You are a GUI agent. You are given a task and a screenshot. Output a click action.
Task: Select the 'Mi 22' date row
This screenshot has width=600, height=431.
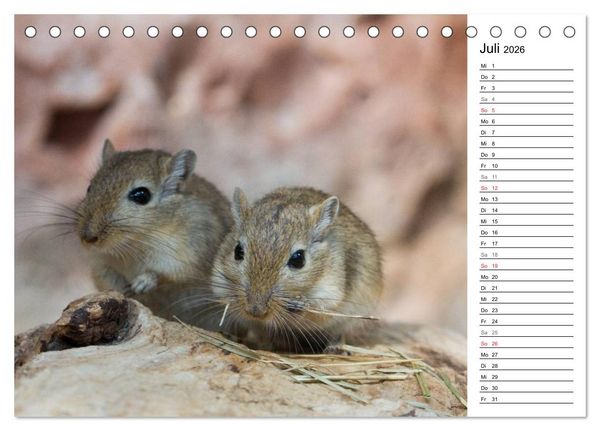click(527, 299)
